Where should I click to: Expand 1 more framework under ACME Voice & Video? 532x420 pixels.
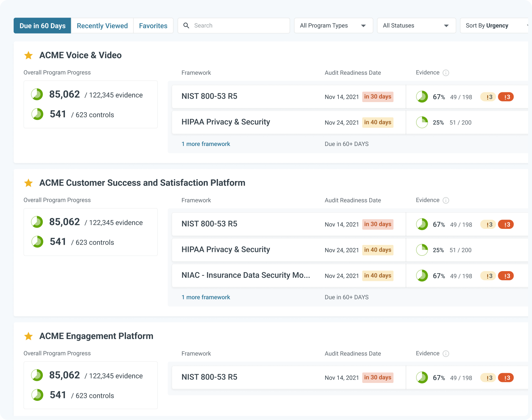[x=206, y=144]
